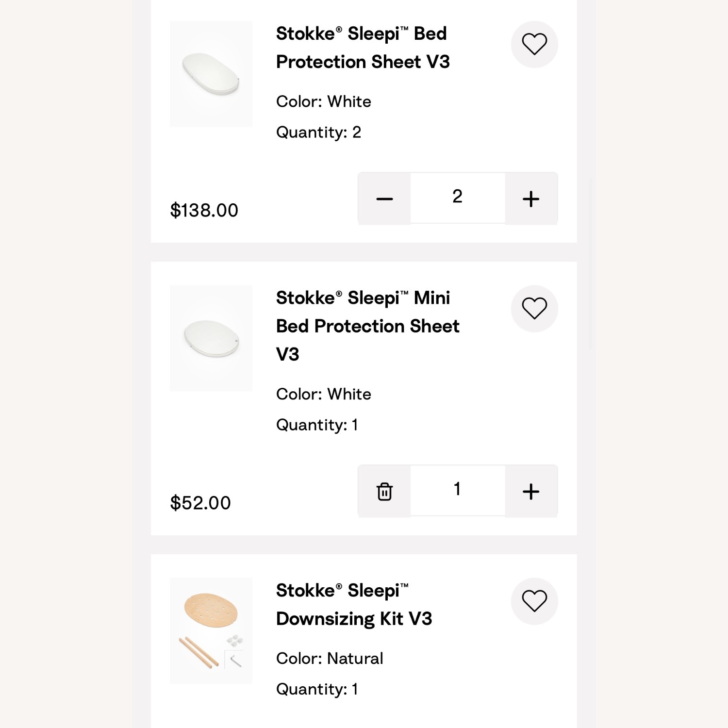728x728 pixels.
Task: Add Sleepi Mini Bed Protection Sheet to wishlist
Action: 534,309
